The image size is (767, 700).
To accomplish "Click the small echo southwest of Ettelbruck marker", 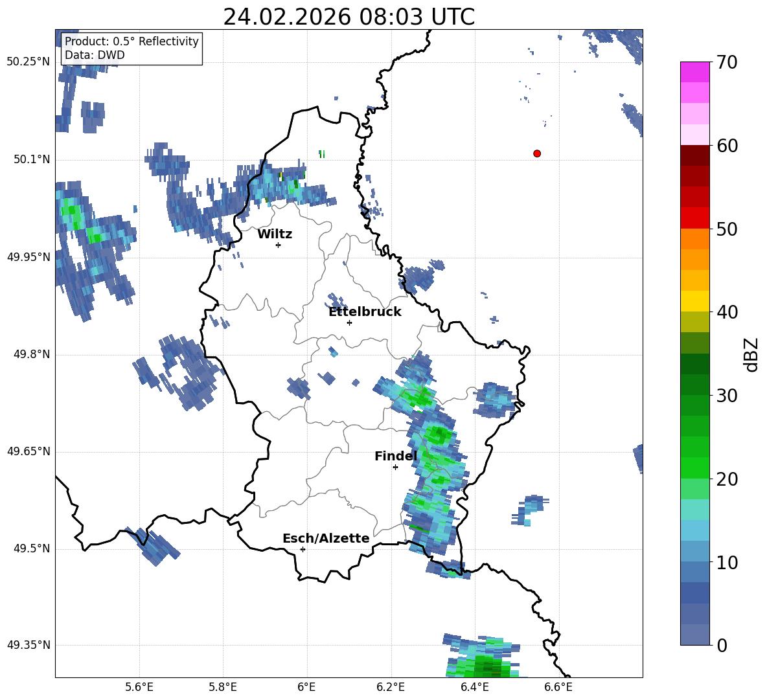I will point(333,352).
